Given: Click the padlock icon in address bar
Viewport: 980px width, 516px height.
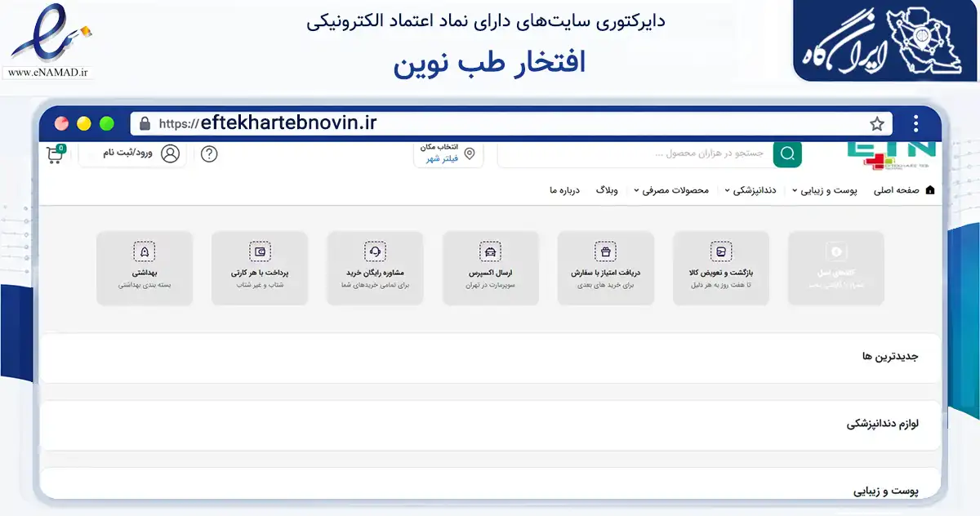Looking at the screenshot, I should point(145,124).
